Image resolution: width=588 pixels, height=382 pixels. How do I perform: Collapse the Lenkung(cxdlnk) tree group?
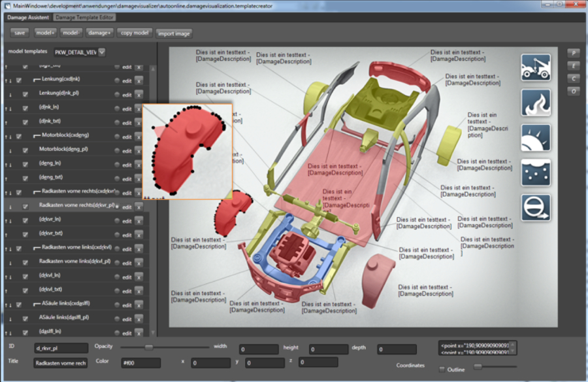coord(37,80)
